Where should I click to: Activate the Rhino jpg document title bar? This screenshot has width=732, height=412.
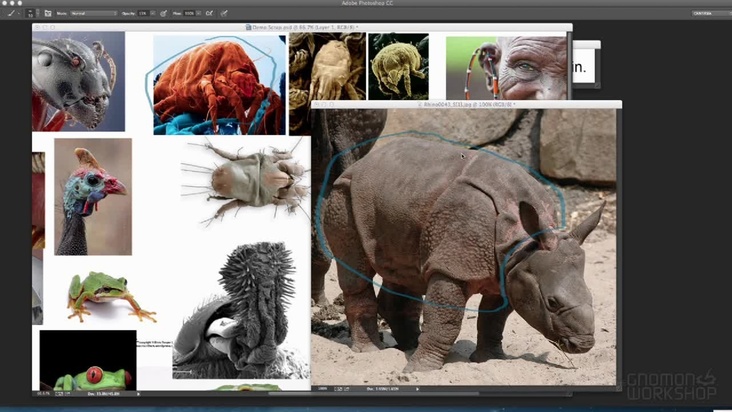tap(466, 105)
